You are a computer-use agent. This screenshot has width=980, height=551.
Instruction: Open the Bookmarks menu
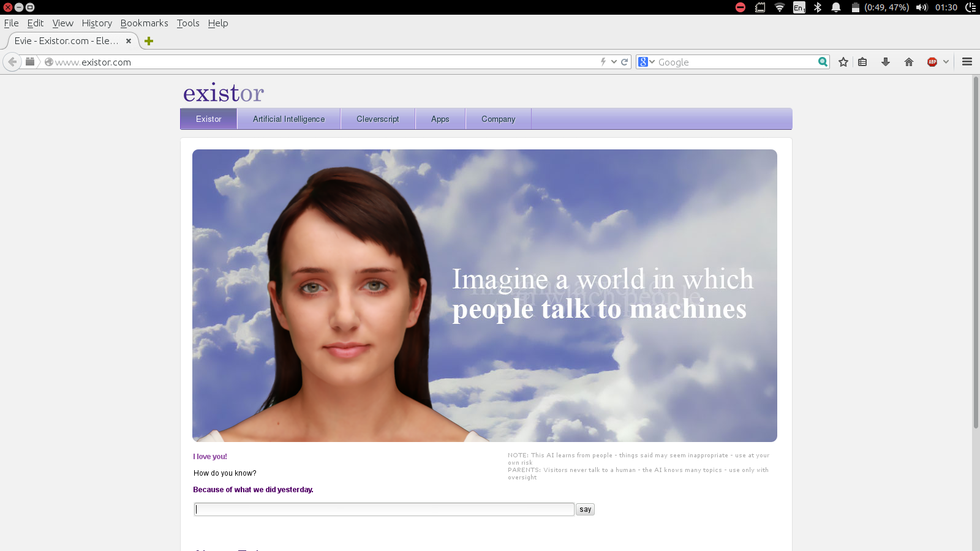(144, 23)
